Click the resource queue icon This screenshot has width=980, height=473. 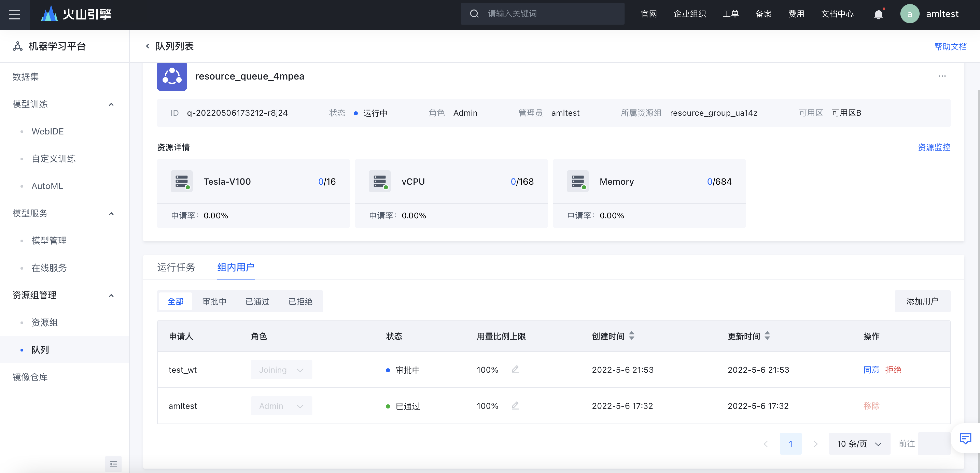[x=172, y=76]
